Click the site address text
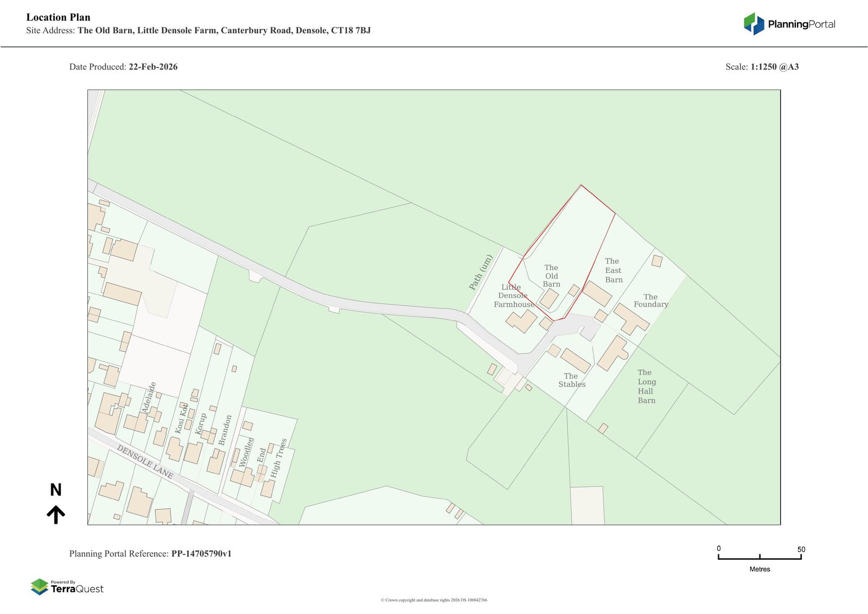This screenshot has width=868, height=614. [198, 30]
